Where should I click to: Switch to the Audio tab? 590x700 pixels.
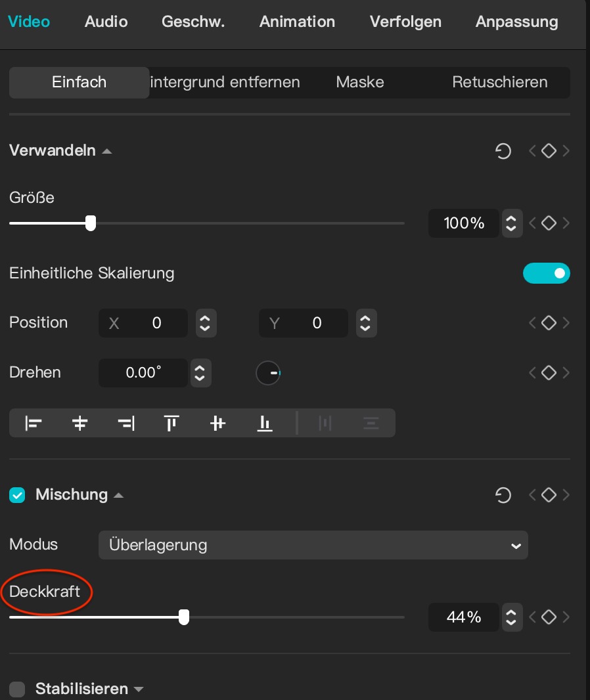pyautogui.click(x=106, y=22)
